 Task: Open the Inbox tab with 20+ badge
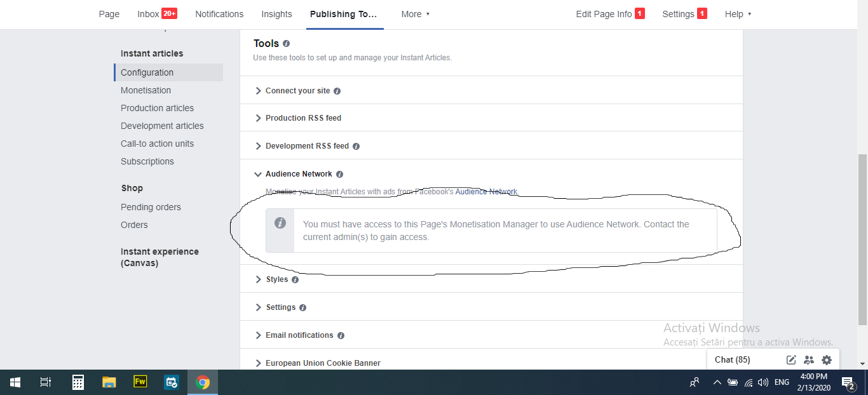[157, 14]
